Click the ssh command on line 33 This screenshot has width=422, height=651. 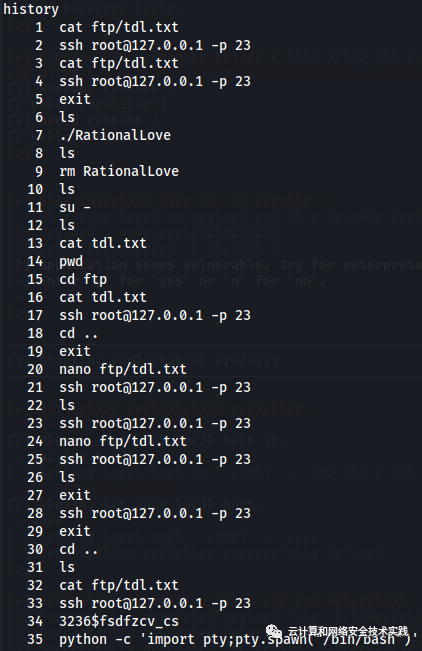(x=155, y=603)
